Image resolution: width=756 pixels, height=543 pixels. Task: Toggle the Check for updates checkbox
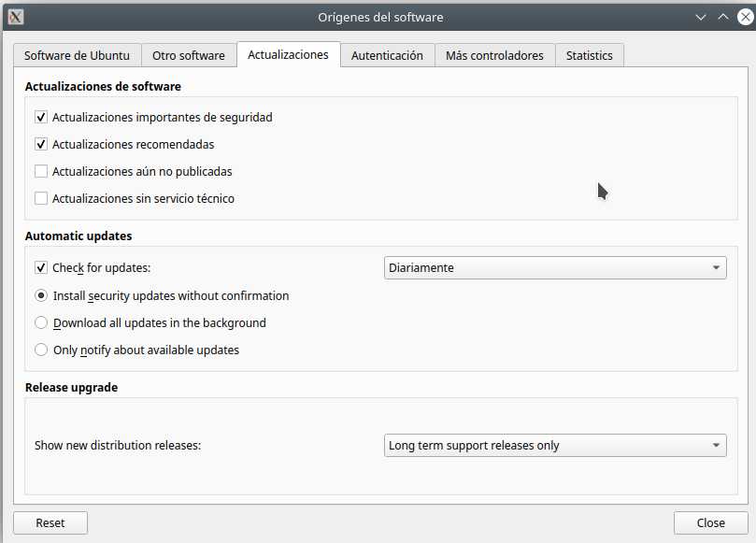(41, 268)
